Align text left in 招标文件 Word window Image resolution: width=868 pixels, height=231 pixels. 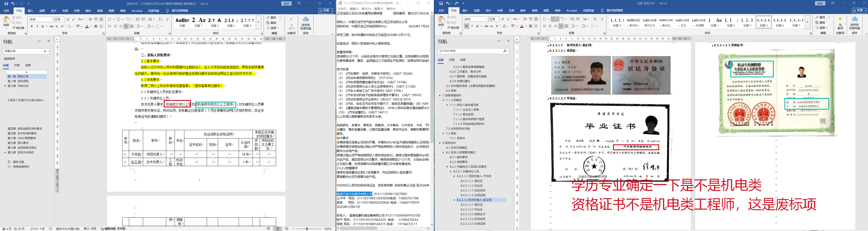pos(110,26)
